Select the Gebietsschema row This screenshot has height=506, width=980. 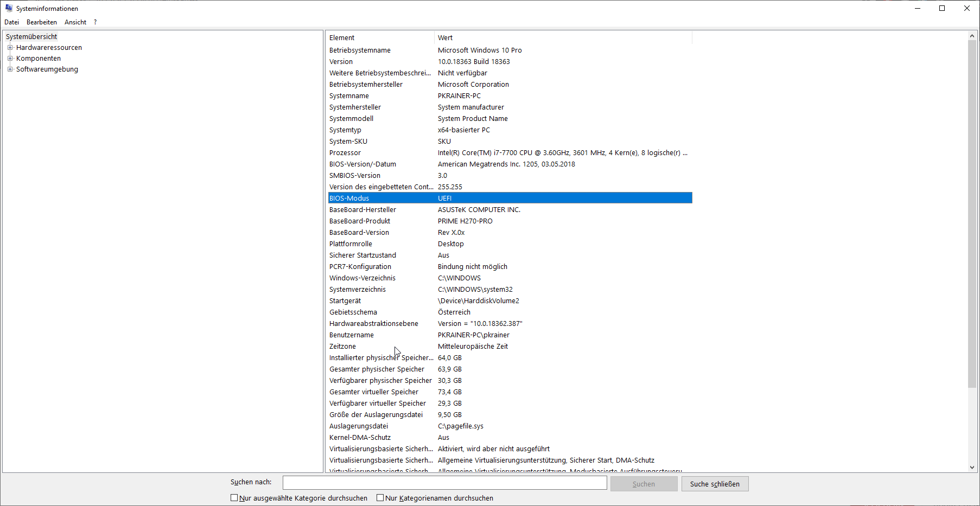click(510, 312)
